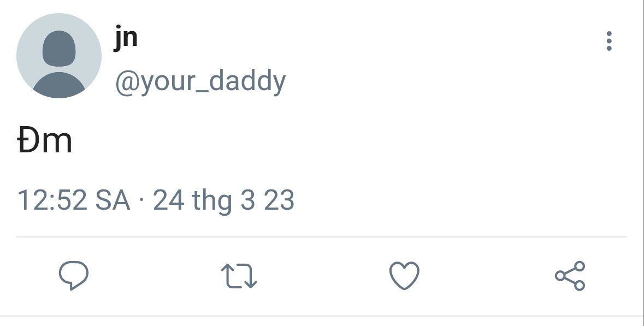
Task: Click the @your_daddy handle
Action: 200,82
